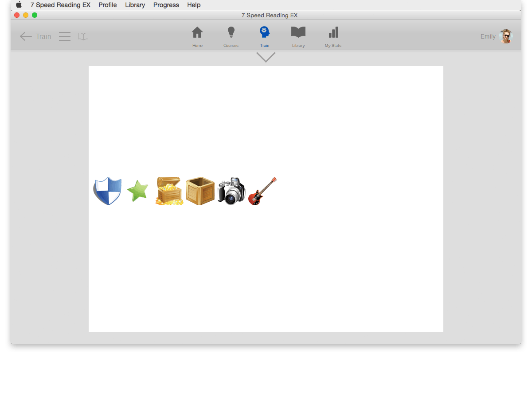This screenshot has width=532, height=399.
Task: Click the back arrow beside Train
Action: 26,36
